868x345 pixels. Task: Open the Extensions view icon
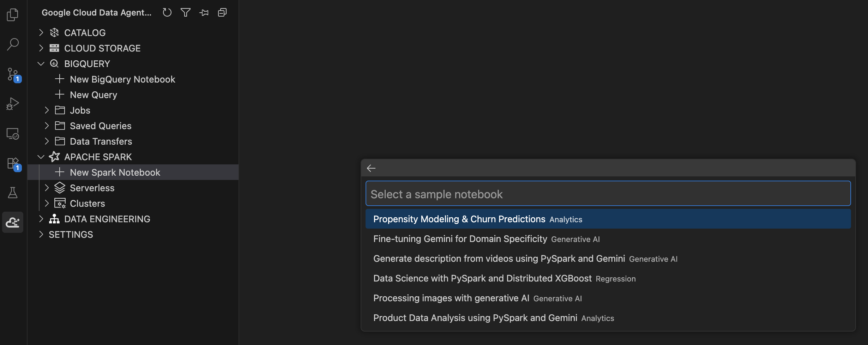point(13,164)
